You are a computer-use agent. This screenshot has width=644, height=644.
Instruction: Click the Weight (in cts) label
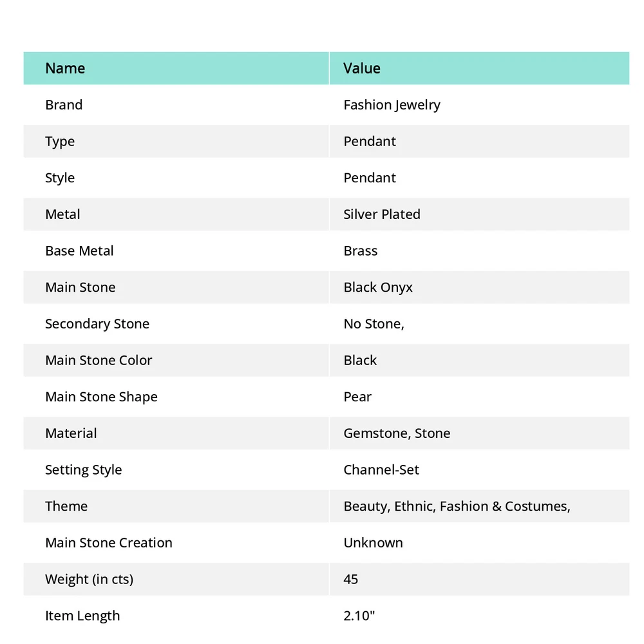pos(89,580)
